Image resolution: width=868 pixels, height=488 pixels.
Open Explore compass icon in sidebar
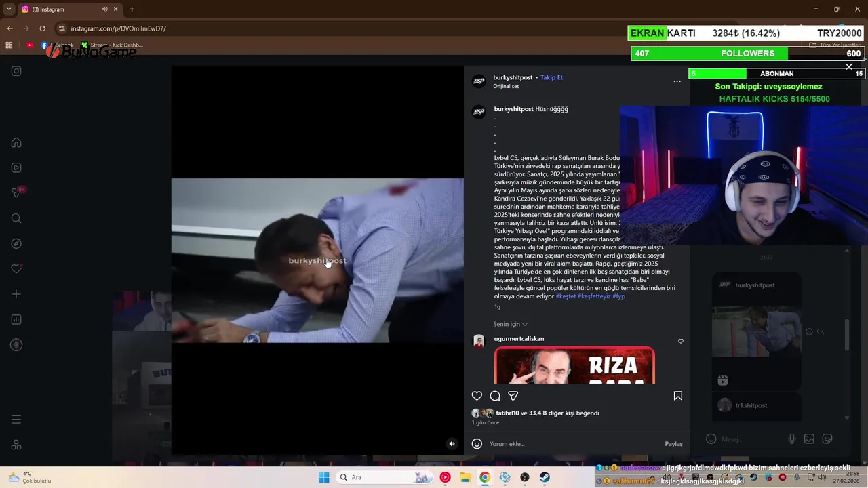coord(16,243)
